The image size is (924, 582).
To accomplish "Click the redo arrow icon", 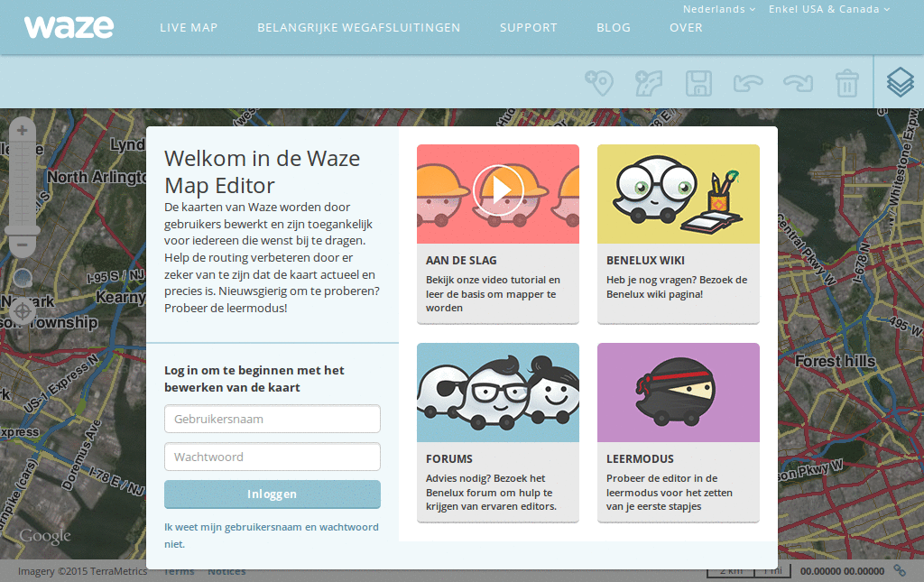I will [x=798, y=82].
